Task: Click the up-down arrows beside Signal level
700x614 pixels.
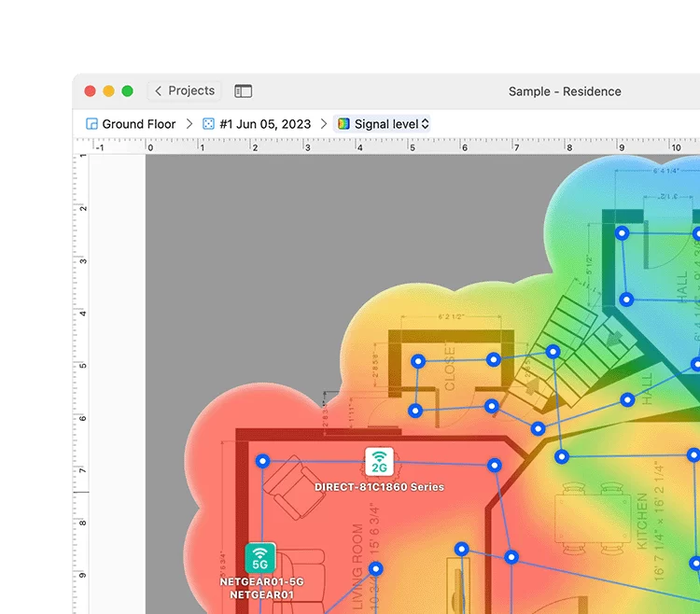Action: (x=426, y=124)
